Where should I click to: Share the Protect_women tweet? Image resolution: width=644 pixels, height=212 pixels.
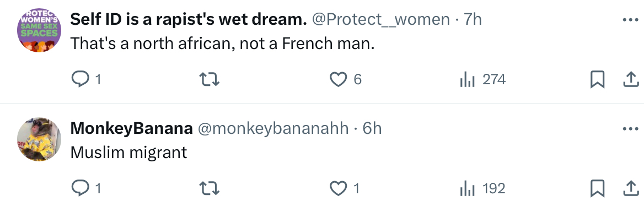point(630,79)
